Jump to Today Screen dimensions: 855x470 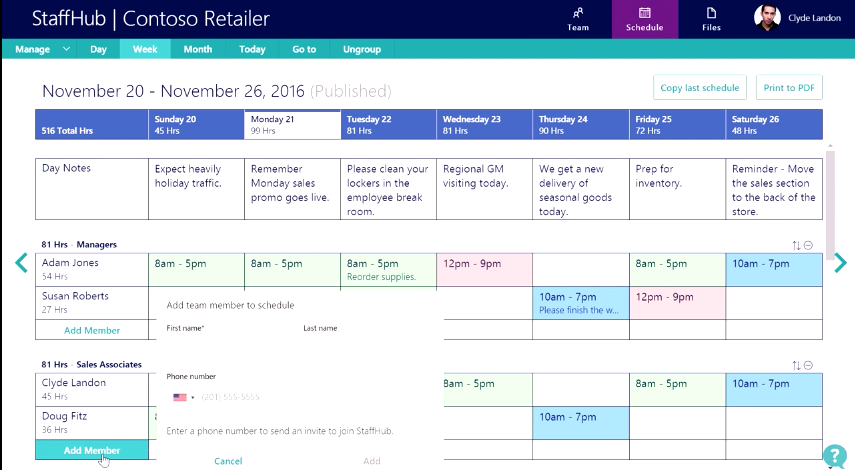point(252,49)
